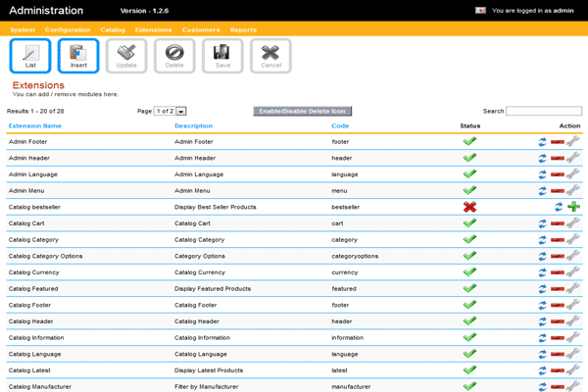Remove Admin Header using red minus icon
588x392 pixels.
pos(558,159)
